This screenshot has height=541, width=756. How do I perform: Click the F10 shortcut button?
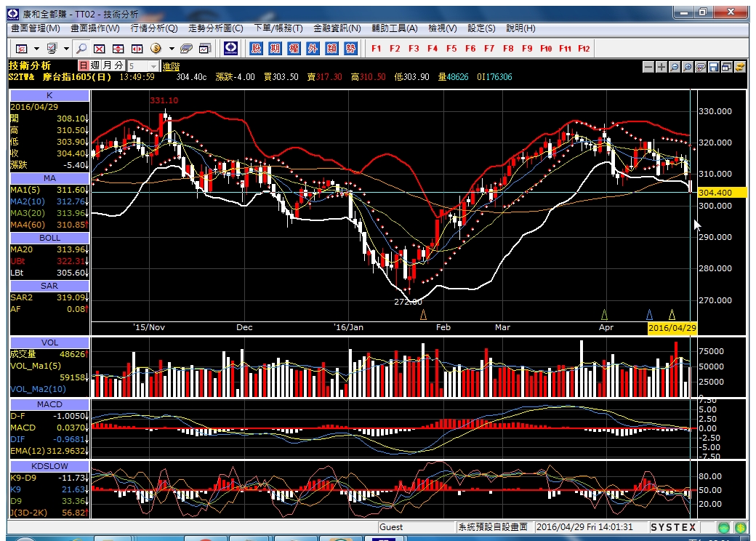546,48
